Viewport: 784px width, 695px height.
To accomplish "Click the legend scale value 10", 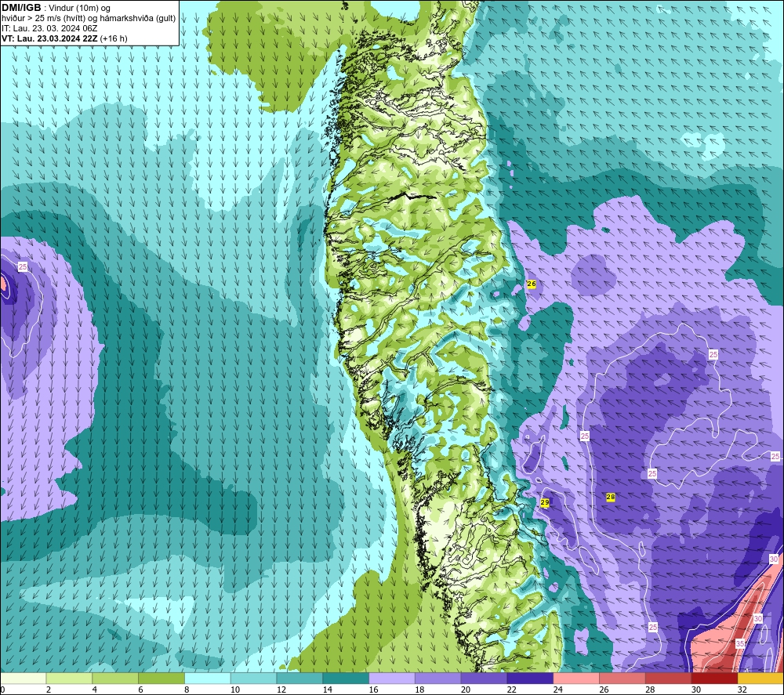I will [x=235, y=690].
